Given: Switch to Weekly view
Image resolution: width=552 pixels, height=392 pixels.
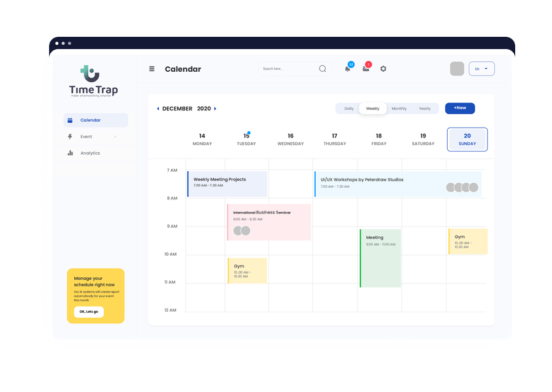Looking at the screenshot, I should (372, 109).
